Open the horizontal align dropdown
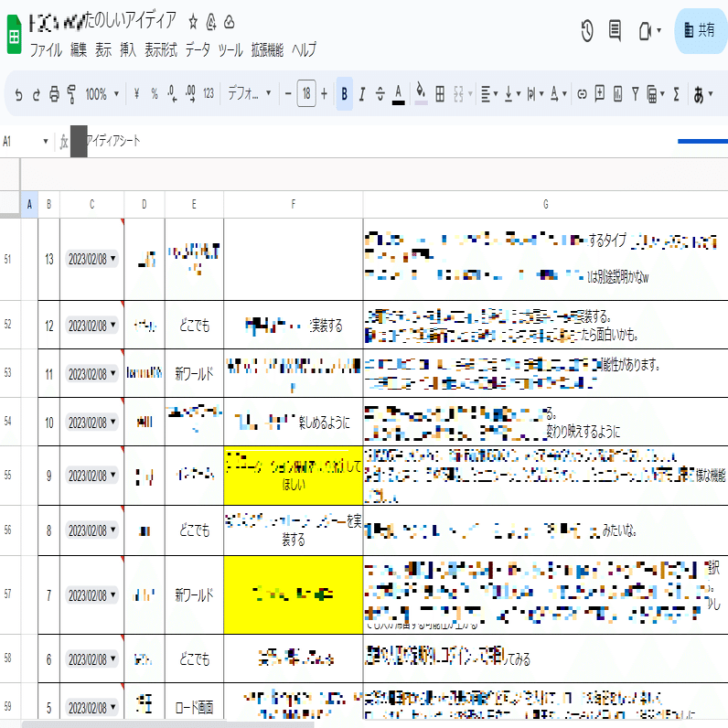728x728 pixels. coord(489,94)
